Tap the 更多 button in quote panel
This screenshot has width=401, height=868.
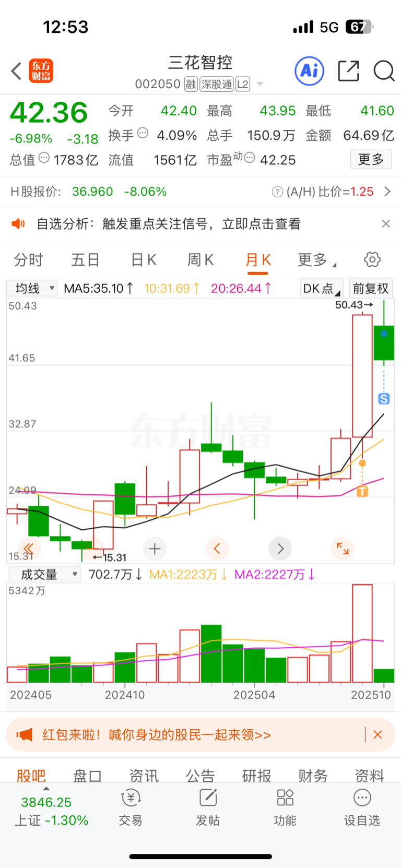(x=371, y=159)
